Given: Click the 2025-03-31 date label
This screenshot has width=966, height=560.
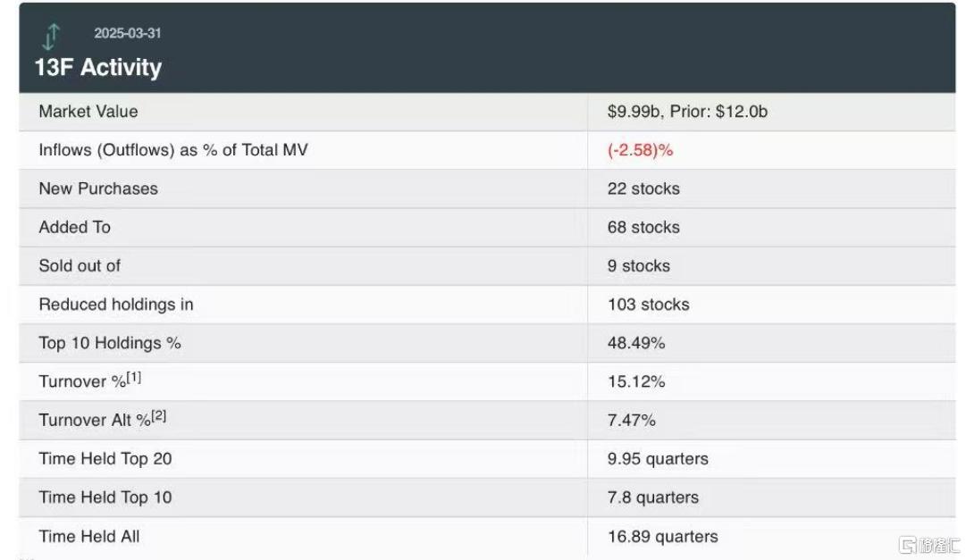Looking at the screenshot, I should (x=128, y=33).
